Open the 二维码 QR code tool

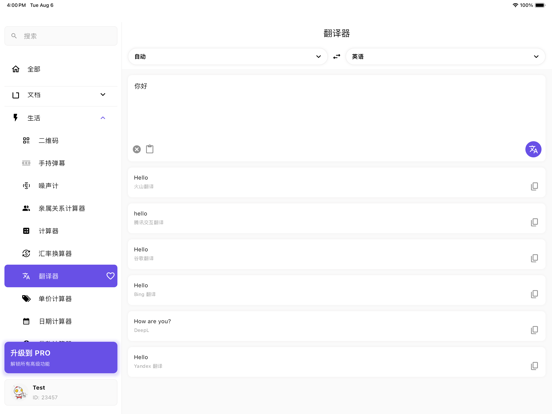coord(61,140)
